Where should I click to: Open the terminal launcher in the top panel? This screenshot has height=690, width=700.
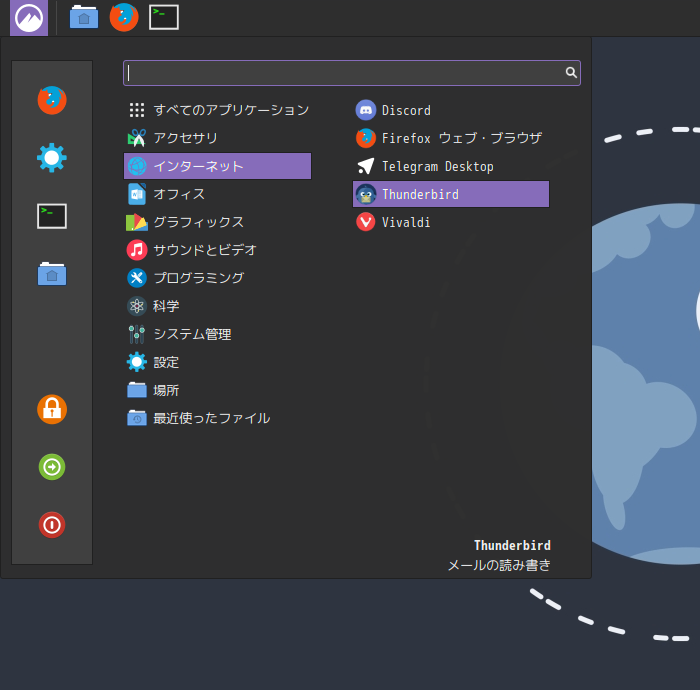click(164, 17)
